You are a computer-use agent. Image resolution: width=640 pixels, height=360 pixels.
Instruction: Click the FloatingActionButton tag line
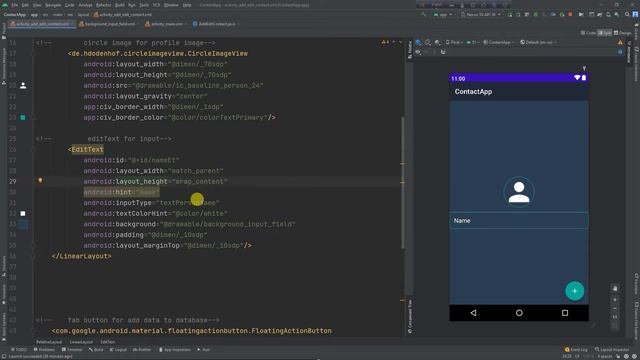point(192,331)
